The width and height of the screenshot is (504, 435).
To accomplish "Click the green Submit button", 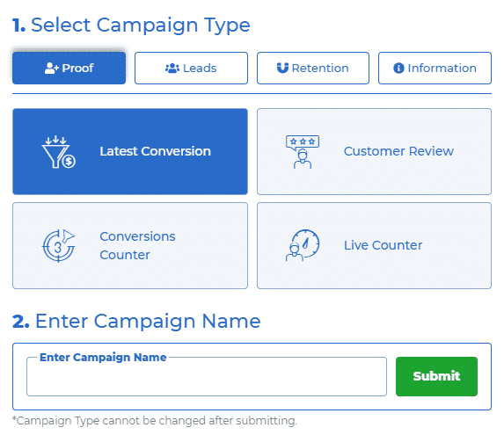I will pos(436,376).
